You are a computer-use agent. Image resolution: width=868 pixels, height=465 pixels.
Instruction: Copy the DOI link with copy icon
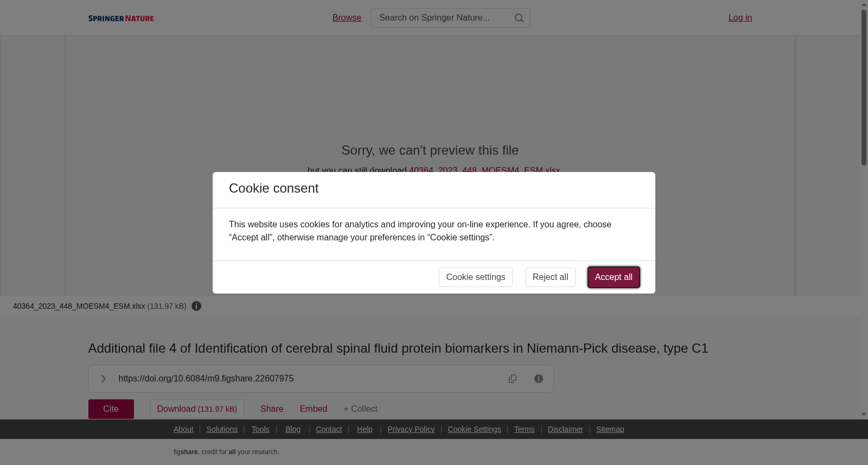(513, 379)
